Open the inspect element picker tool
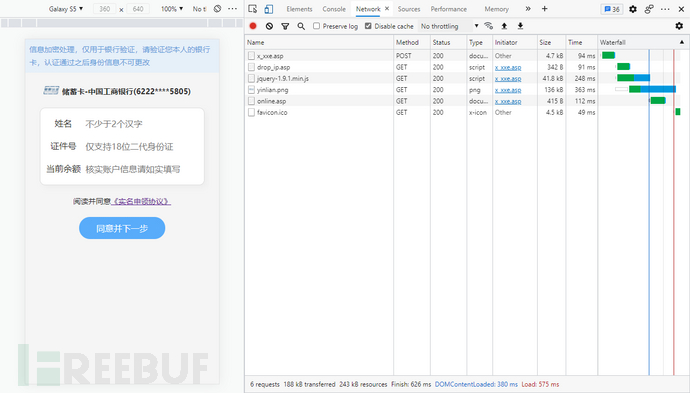This screenshot has height=393, width=690. tap(253, 9)
